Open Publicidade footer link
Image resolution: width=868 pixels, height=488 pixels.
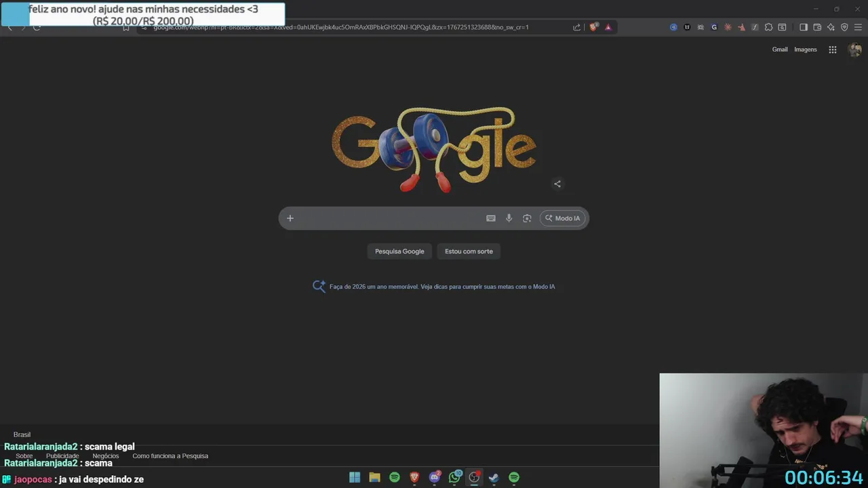click(62, 456)
